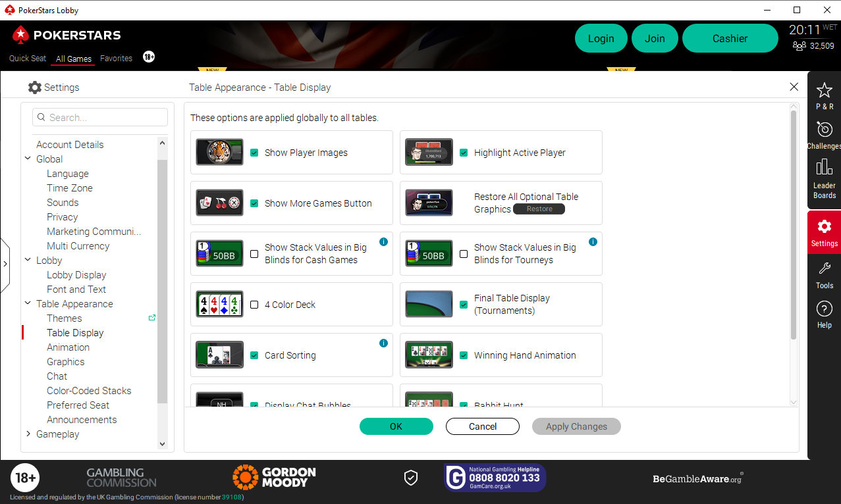Click the online players count icon

click(799, 46)
